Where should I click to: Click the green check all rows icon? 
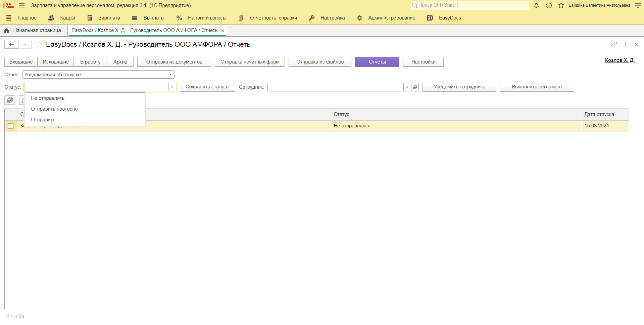(10, 100)
